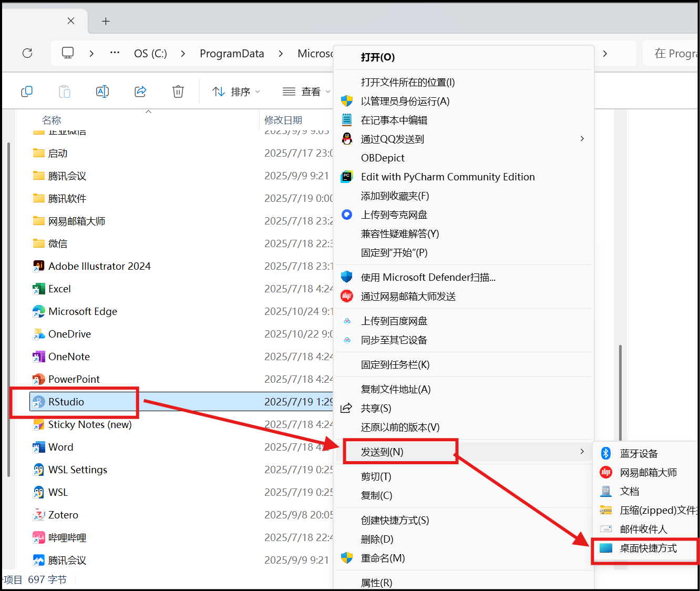
Task: Choose 使用 Microsoft Defender扫描...
Action: 464,277
